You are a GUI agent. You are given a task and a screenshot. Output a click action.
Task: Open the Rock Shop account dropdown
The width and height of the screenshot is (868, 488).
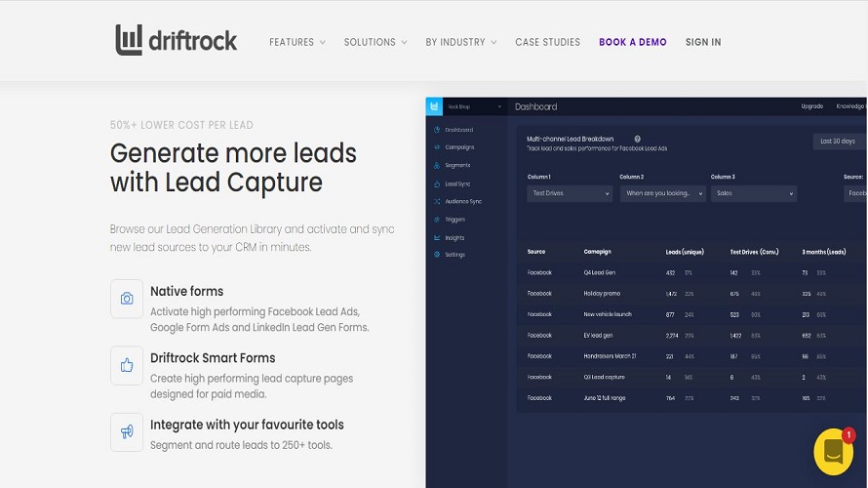[474, 106]
